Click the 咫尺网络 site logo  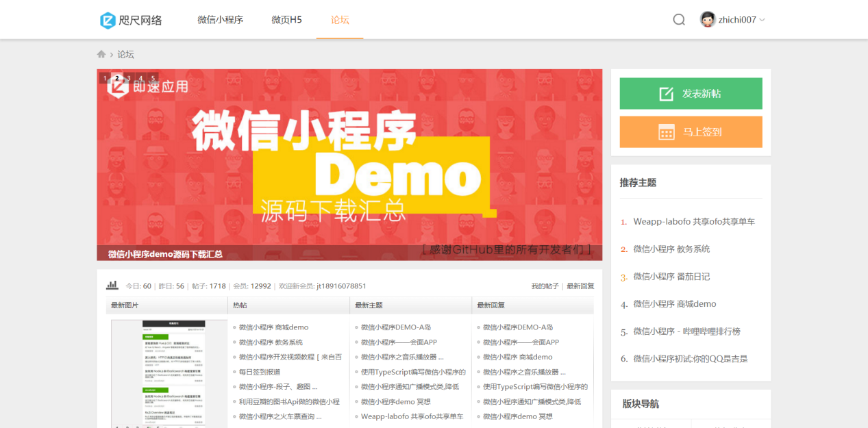(x=132, y=20)
